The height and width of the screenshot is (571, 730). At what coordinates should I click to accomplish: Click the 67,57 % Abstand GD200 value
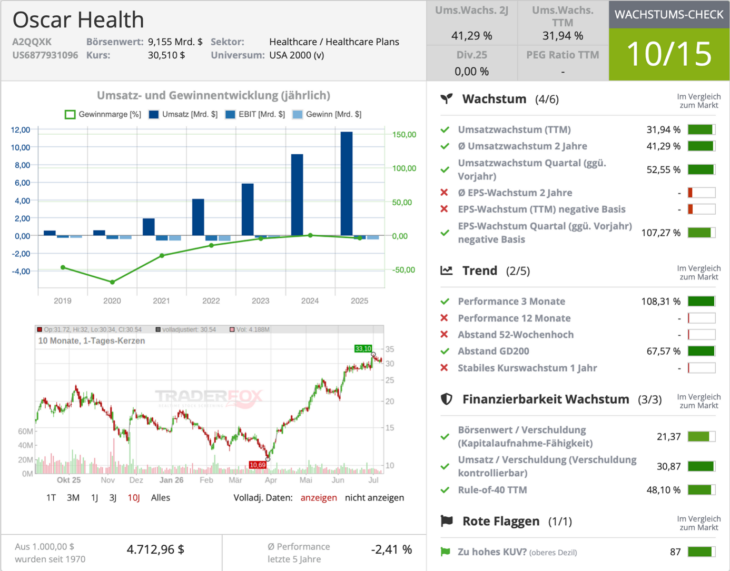[663, 351]
